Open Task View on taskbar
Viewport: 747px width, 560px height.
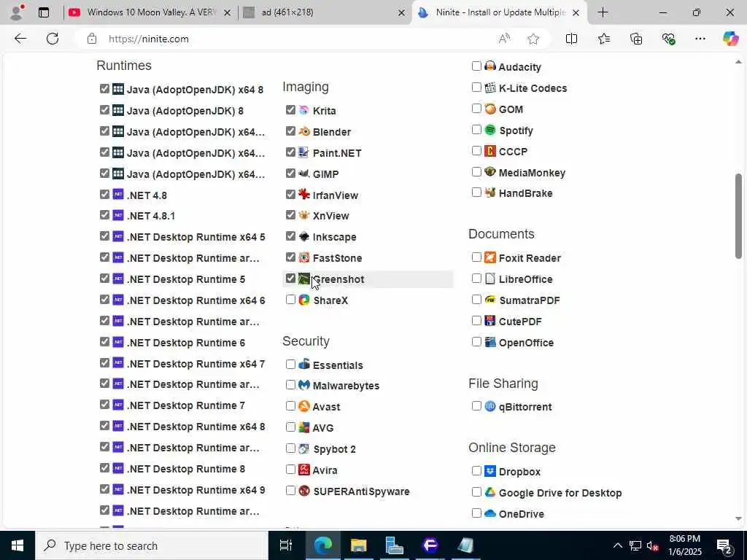click(x=286, y=545)
